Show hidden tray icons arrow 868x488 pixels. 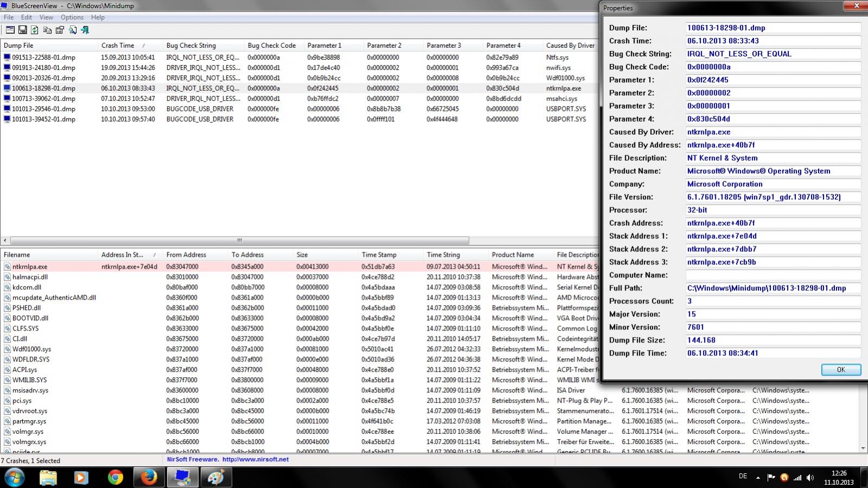(758, 478)
